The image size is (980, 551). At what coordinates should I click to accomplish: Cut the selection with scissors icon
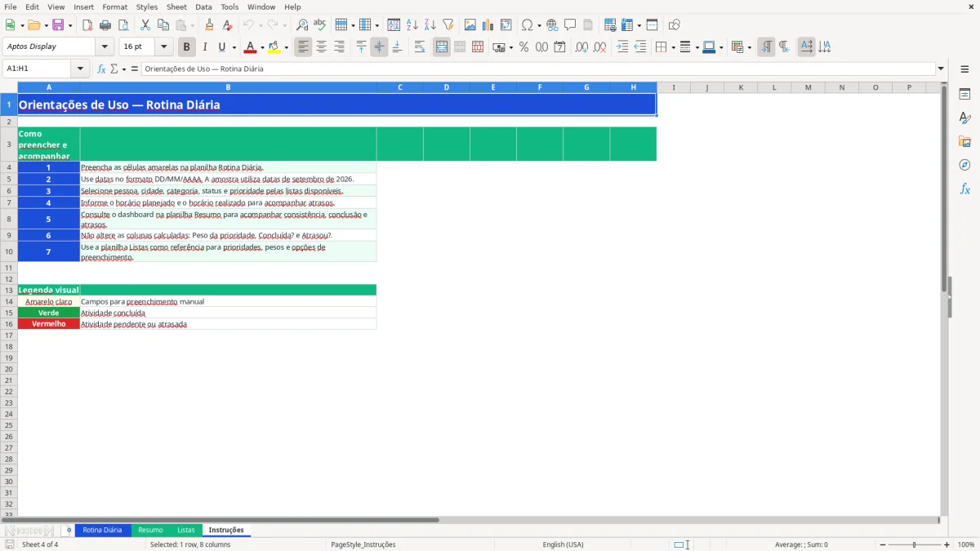[145, 25]
